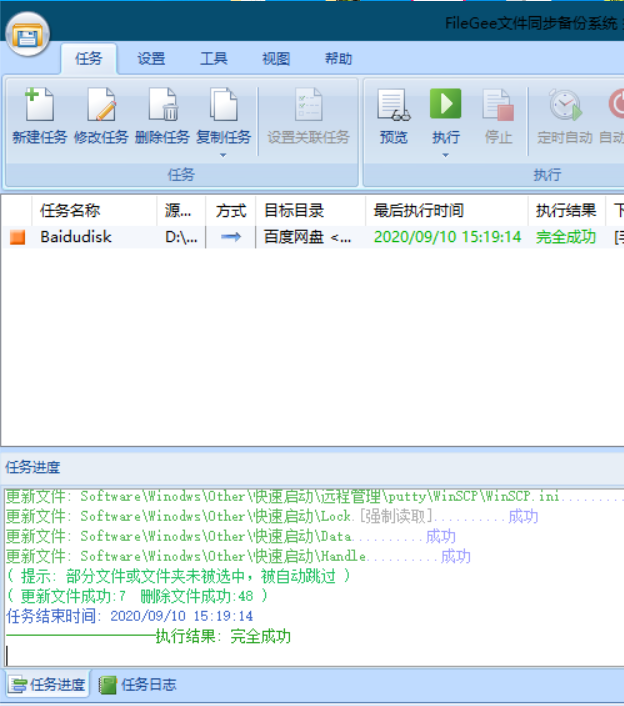This screenshot has height=706, width=624.
Task: Switch to Task Log (任务日志) tab
Action: click(138, 685)
